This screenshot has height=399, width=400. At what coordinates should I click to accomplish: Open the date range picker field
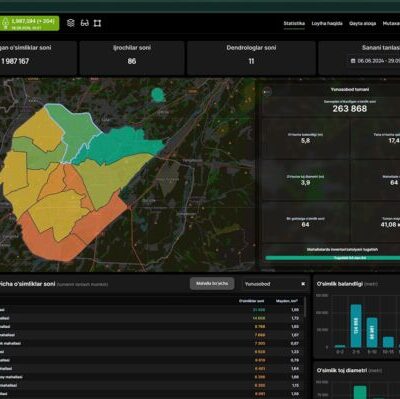point(373,61)
